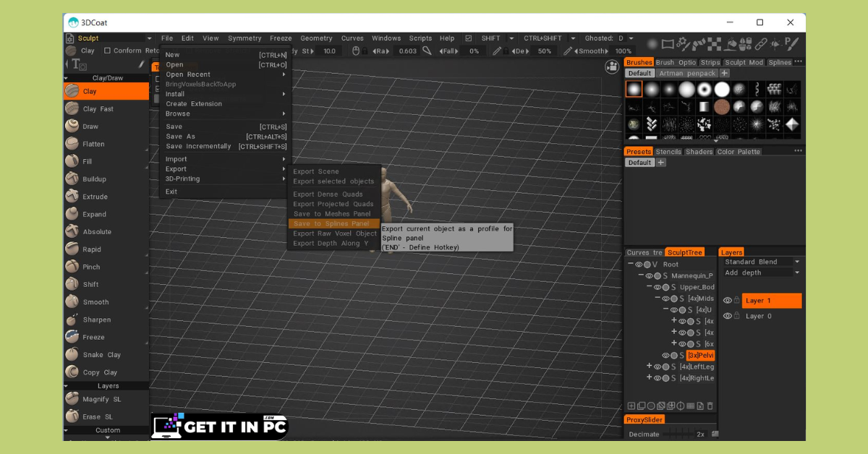Select the Sharpen tool
Image resolution: width=868 pixels, height=454 pixels.
coord(106,320)
